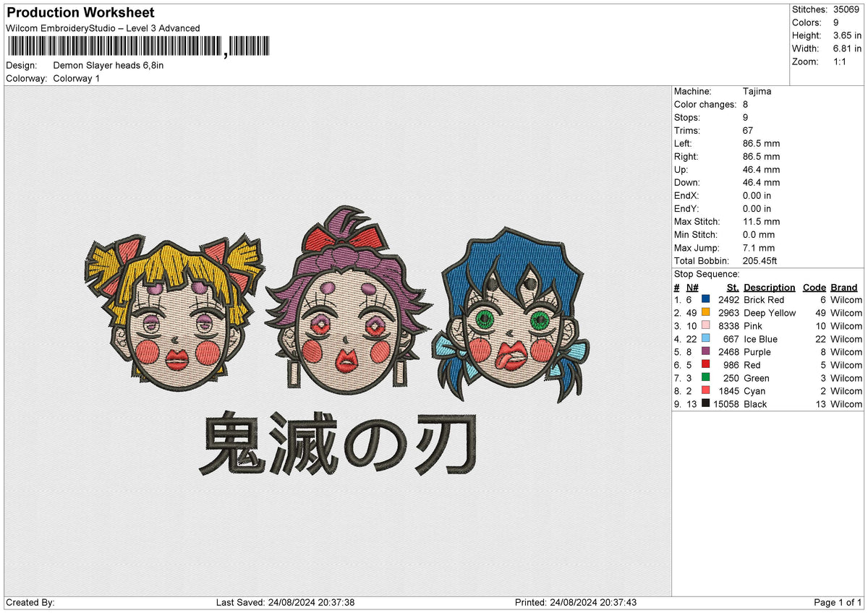Click the Wilcom EmbroideryStudio Level 3 Advanced text

click(x=103, y=28)
